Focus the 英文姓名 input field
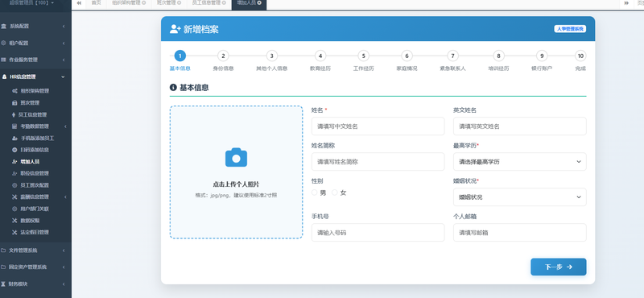644x298 pixels. click(x=519, y=126)
